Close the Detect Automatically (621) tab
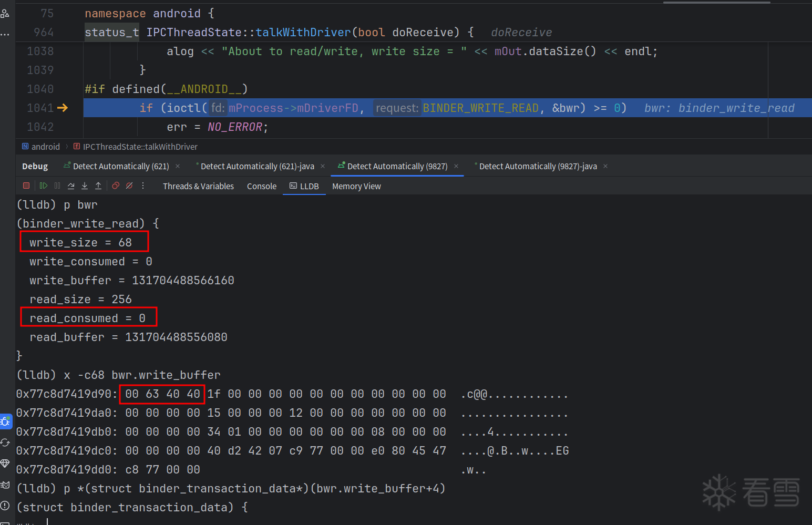 [x=178, y=166]
